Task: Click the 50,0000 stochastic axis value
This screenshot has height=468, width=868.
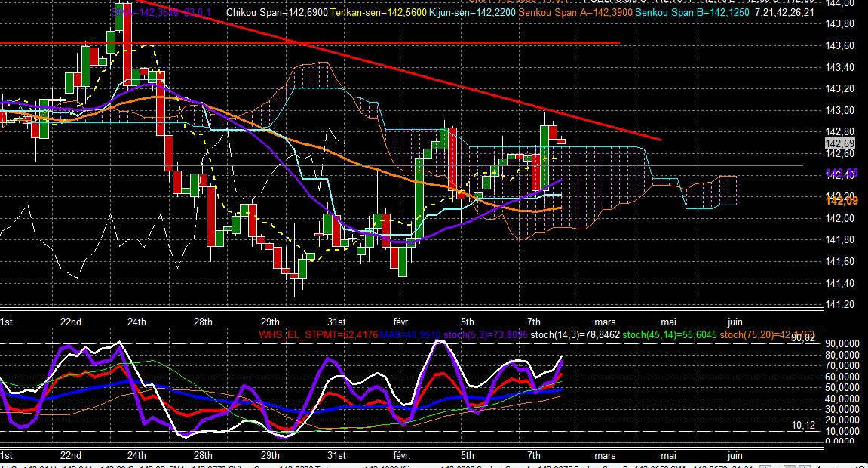Action: 842,388
